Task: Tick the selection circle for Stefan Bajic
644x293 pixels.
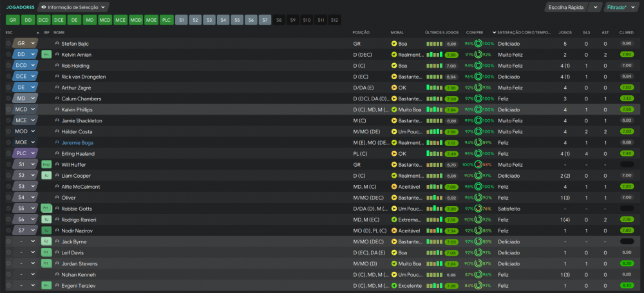Action: pyautogui.click(x=8, y=44)
